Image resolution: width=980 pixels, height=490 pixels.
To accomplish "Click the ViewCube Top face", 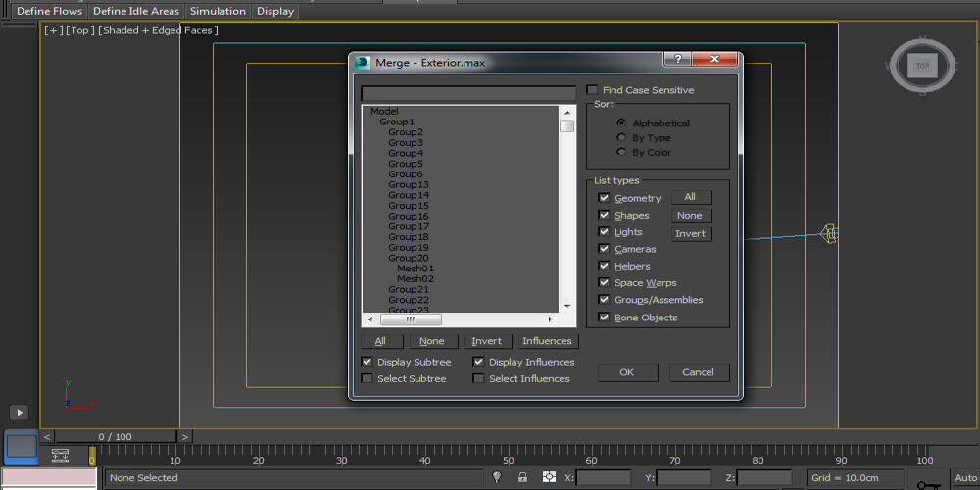I will (x=921, y=66).
